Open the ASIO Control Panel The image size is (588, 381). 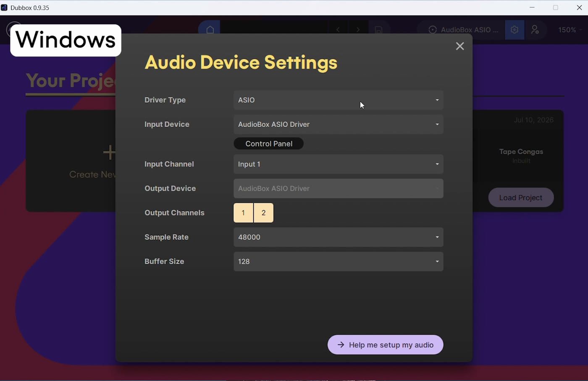point(269,144)
